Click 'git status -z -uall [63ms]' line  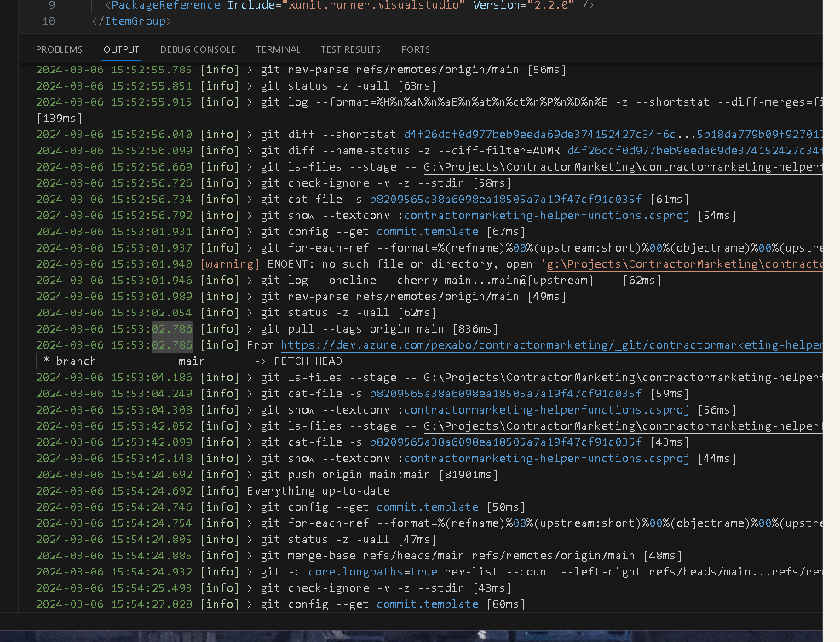pyautogui.click(x=236, y=86)
